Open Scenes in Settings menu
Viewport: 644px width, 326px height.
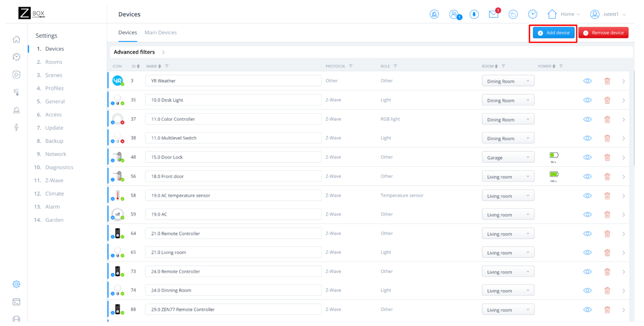coord(54,75)
